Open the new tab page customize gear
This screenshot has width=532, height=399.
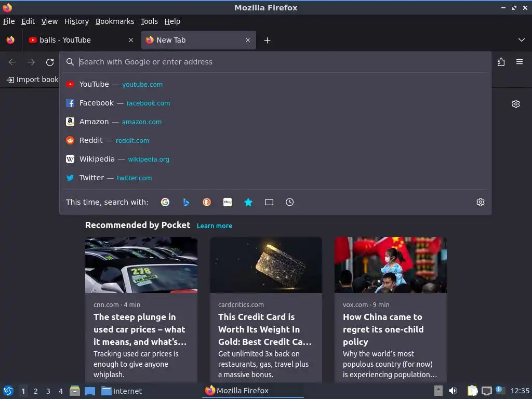[516, 104]
